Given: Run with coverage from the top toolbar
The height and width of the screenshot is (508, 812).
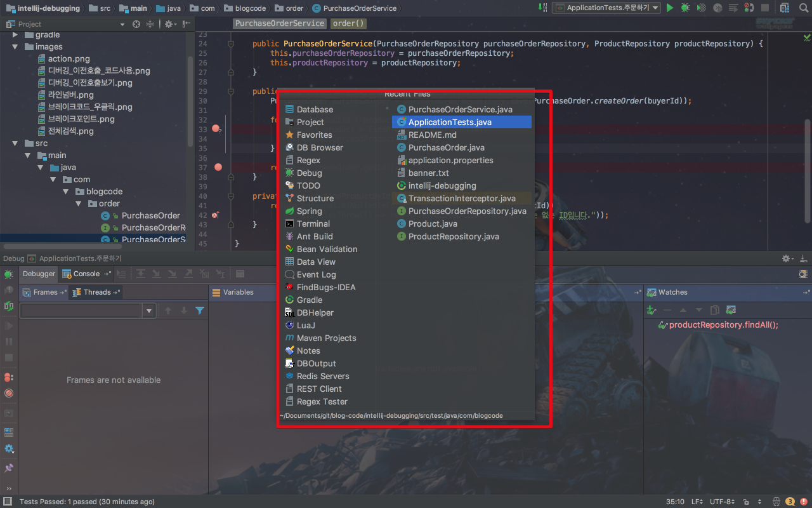Looking at the screenshot, I should 701,8.
